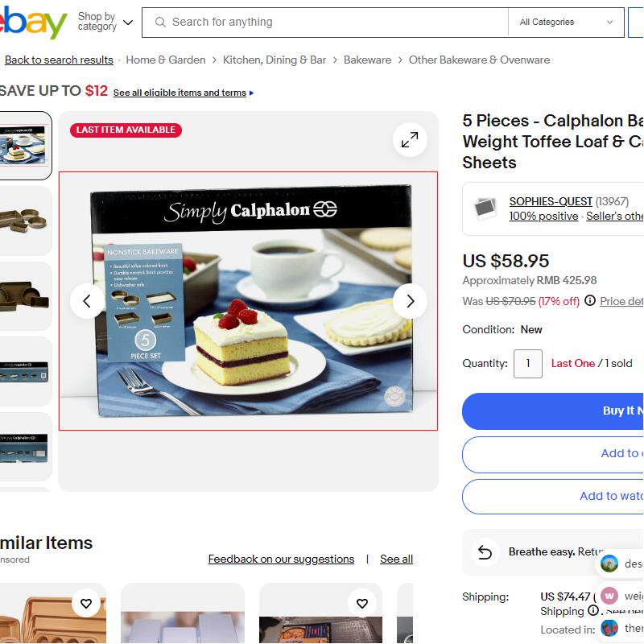Favorite the first similar item with heart
Viewport: 644px width, 644px height.
[86, 603]
